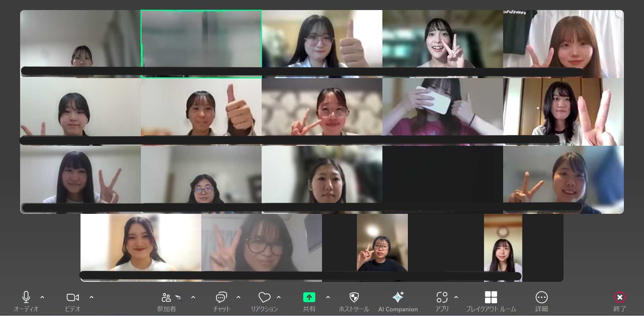
Task: Expand audio options arrow beside オーディオ
Action: point(42,297)
